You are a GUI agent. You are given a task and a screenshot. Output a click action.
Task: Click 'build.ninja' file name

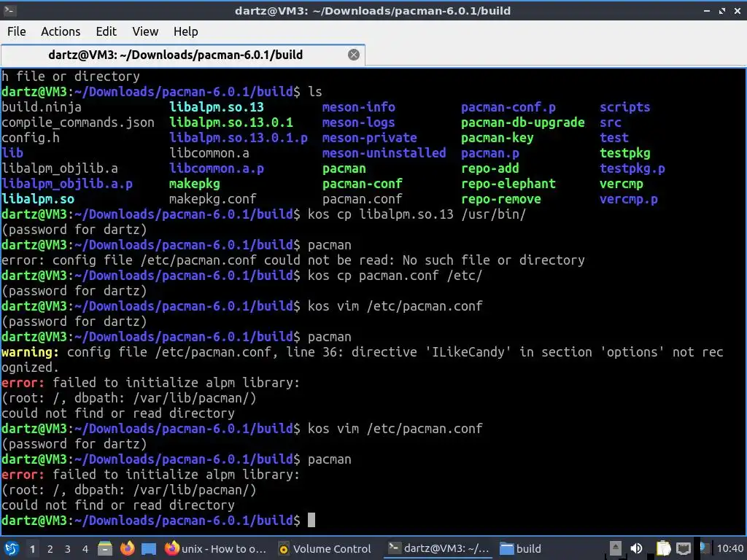click(x=42, y=107)
